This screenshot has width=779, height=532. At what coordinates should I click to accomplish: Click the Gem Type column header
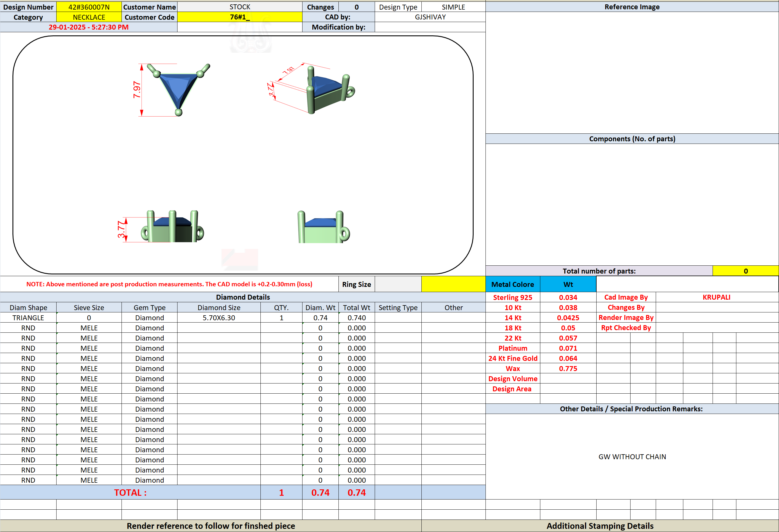[x=149, y=307]
